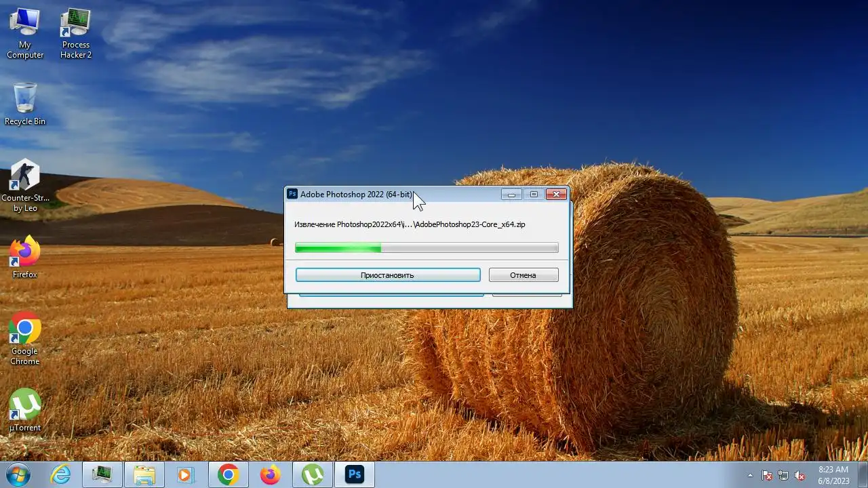Viewport: 868px width, 488px height.
Task: Open network status tray icon
Action: pyautogui.click(x=783, y=475)
